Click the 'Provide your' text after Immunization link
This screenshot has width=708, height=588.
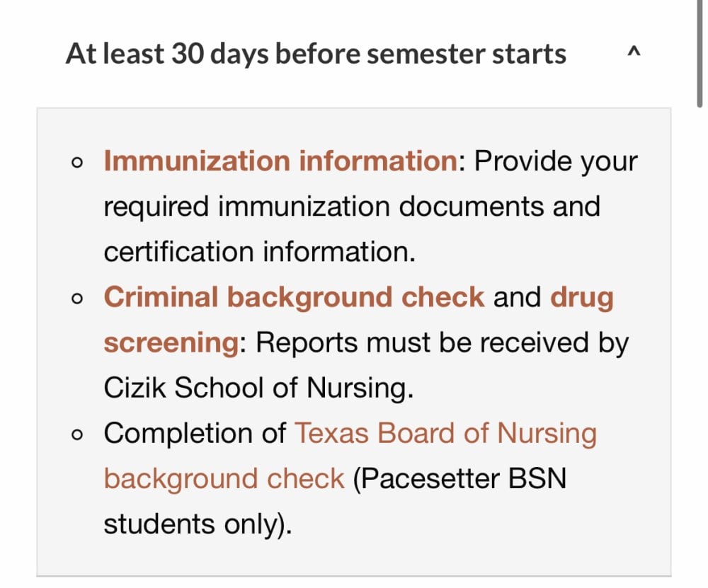coord(555,161)
